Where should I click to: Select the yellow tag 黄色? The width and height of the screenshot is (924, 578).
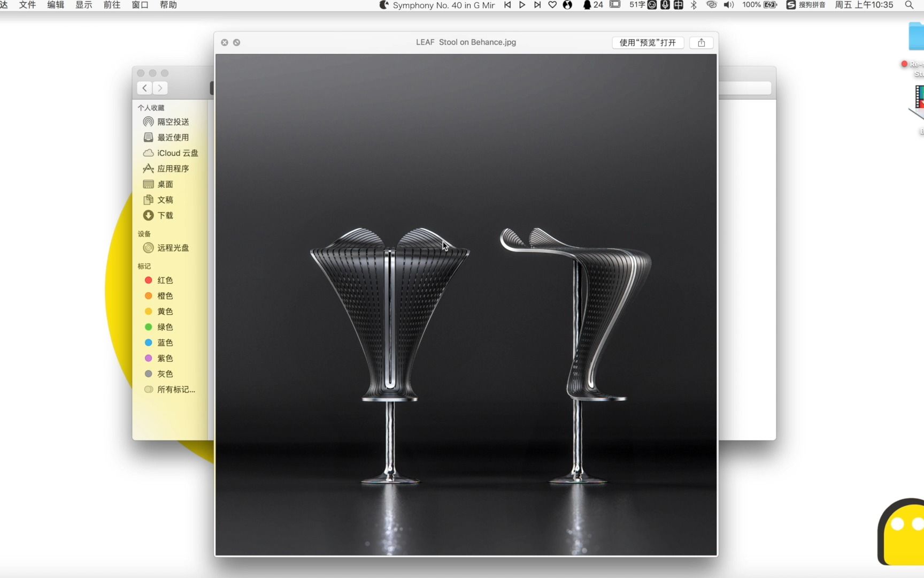coord(159,311)
